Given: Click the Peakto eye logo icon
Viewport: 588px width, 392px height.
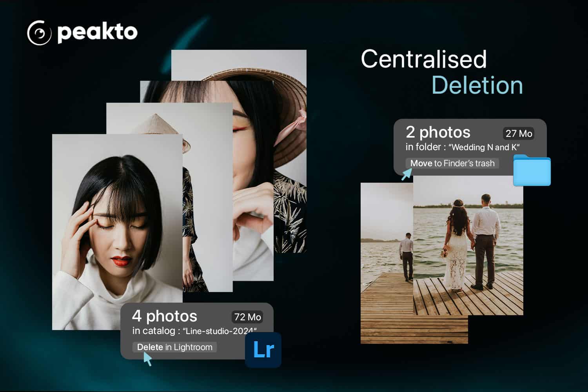Looking at the screenshot, I should (39, 33).
